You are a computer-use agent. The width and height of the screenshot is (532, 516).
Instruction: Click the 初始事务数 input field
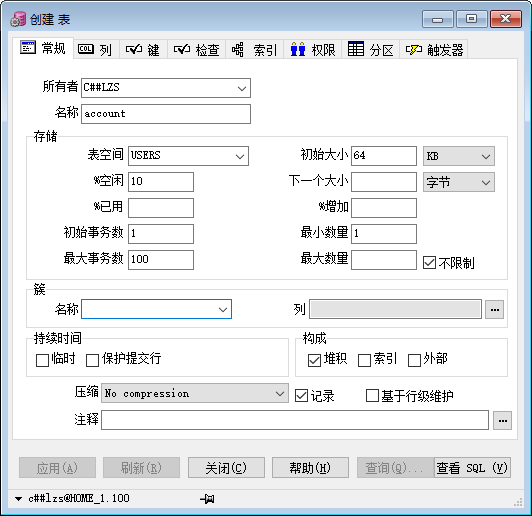tap(161, 233)
